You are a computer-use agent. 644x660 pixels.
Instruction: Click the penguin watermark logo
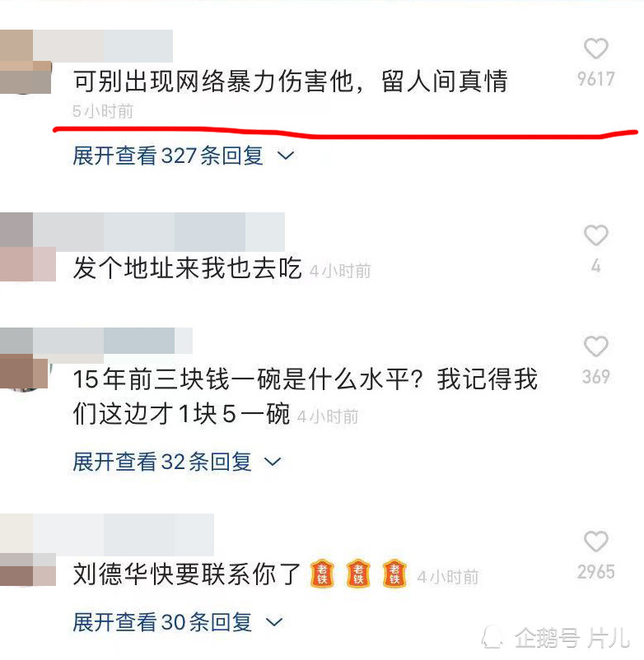[x=493, y=637]
